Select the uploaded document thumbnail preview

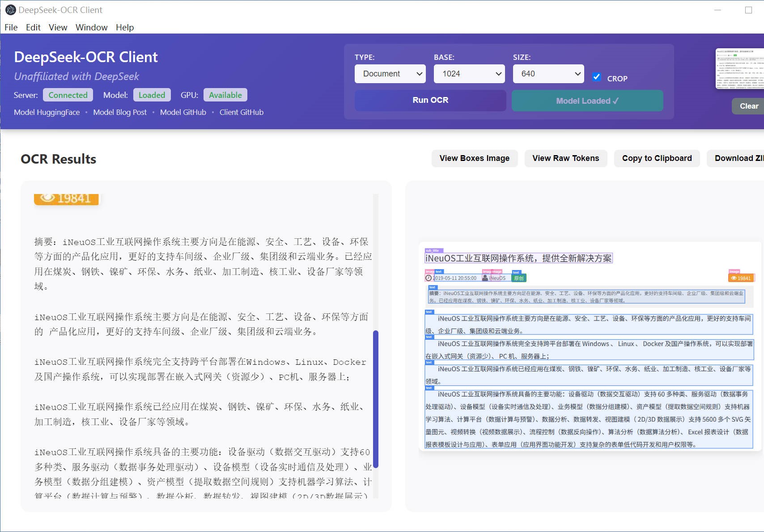[x=740, y=68]
